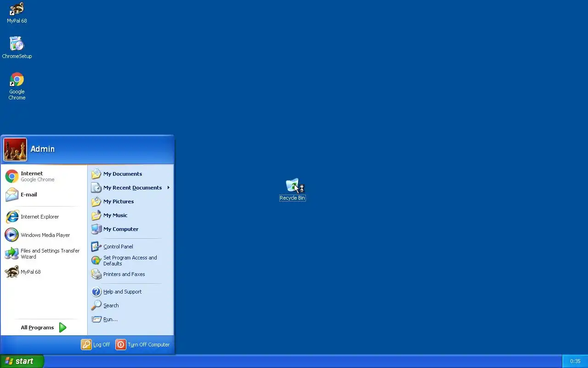Open the Internet Google Chrome menu entry
Screen dimensions: 588x368
point(44,176)
